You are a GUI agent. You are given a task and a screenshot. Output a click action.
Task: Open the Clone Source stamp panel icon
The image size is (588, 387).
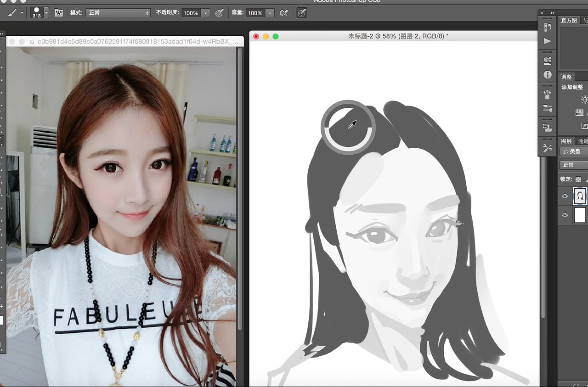[x=547, y=128]
